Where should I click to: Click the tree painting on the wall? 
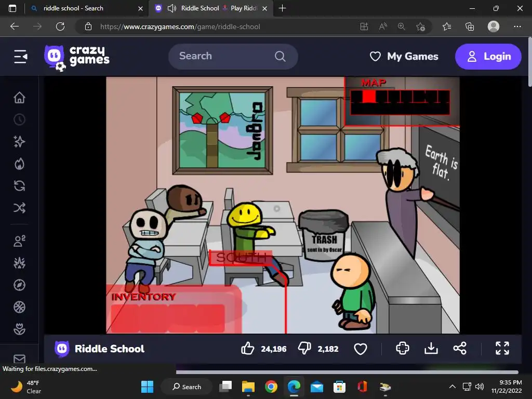click(x=222, y=130)
